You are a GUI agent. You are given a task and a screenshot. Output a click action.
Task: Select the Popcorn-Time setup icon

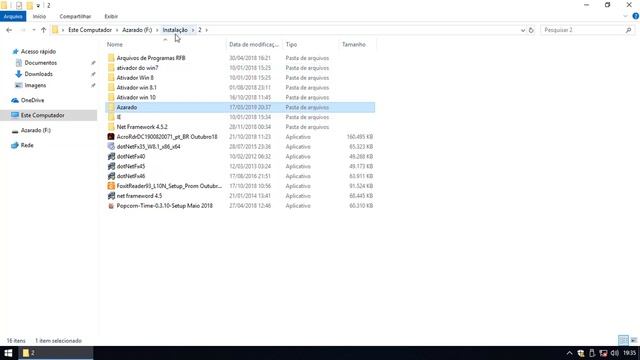[x=111, y=206]
